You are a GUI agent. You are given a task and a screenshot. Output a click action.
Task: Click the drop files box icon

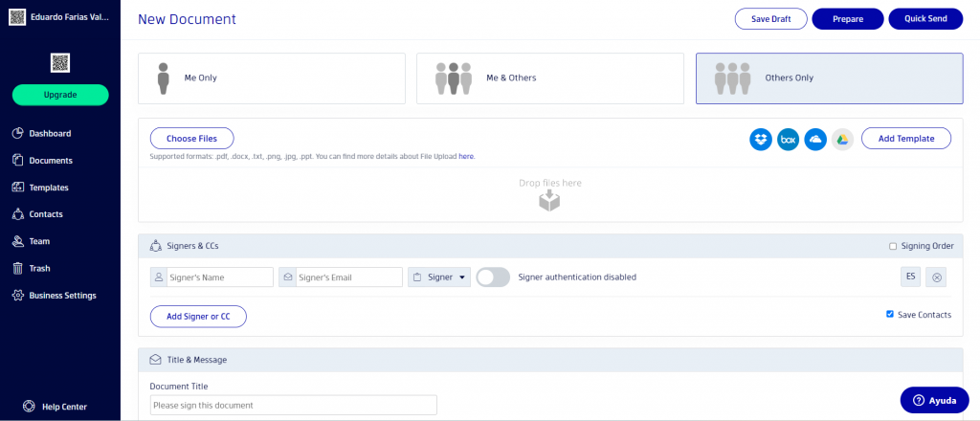(x=549, y=200)
